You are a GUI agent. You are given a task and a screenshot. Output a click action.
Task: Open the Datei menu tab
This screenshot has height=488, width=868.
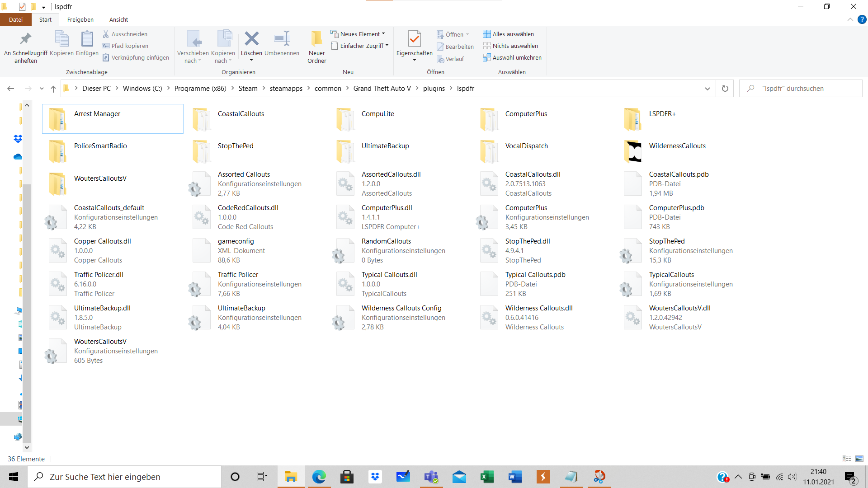point(15,19)
